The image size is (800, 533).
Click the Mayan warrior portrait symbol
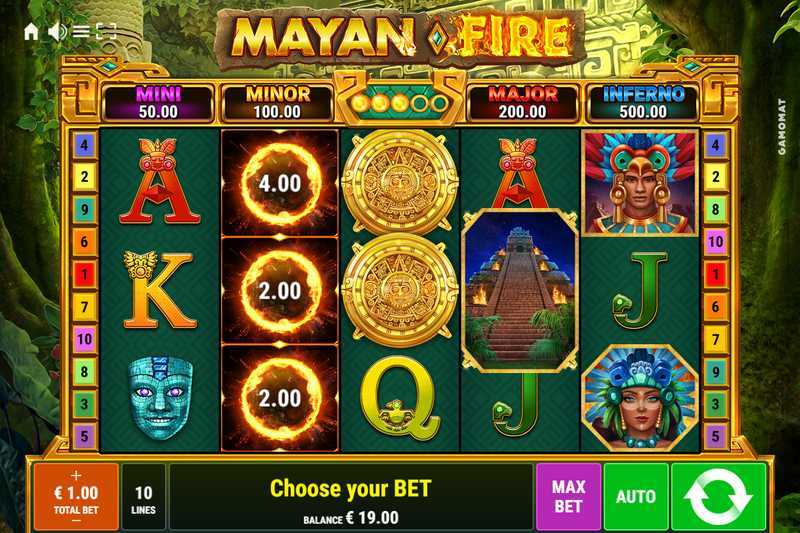click(x=640, y=184)
